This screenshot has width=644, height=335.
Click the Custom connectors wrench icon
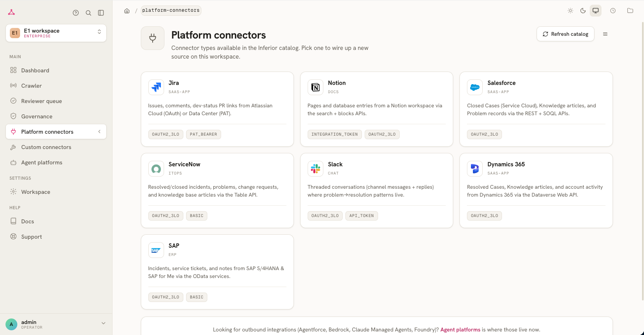pyautogui.click(x=13, y=147)
